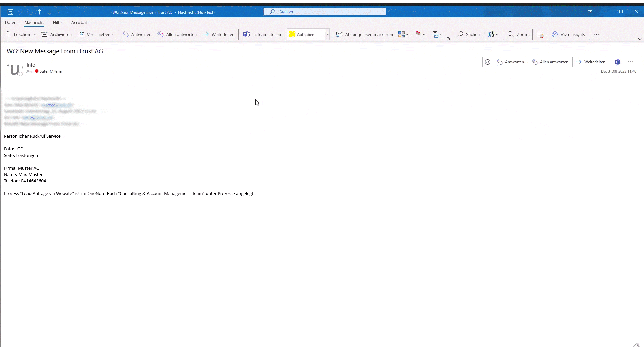Click header Allen antworten button

(x=550, y=62)
